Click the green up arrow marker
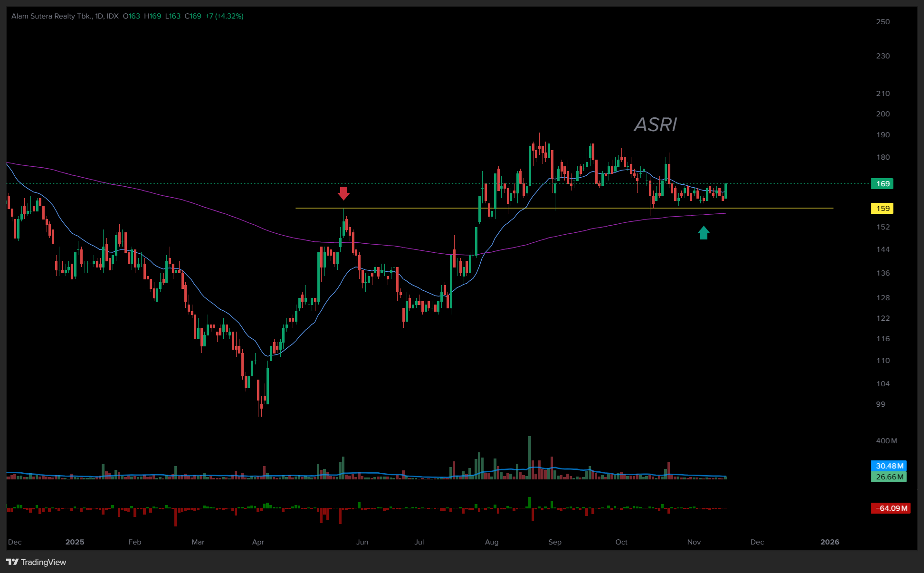 [704, 233]
